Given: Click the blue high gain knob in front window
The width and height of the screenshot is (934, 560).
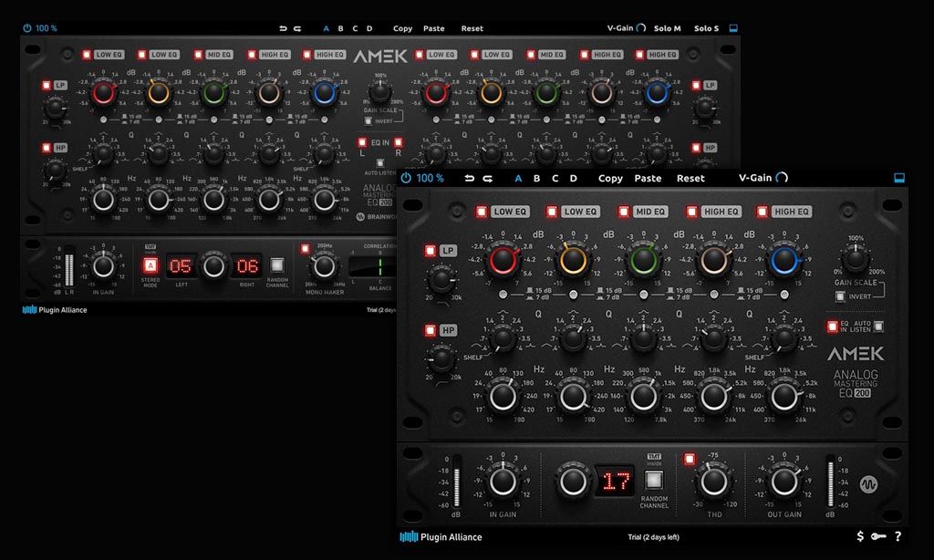Looking at the screenshot, I should tap(784, 260).
